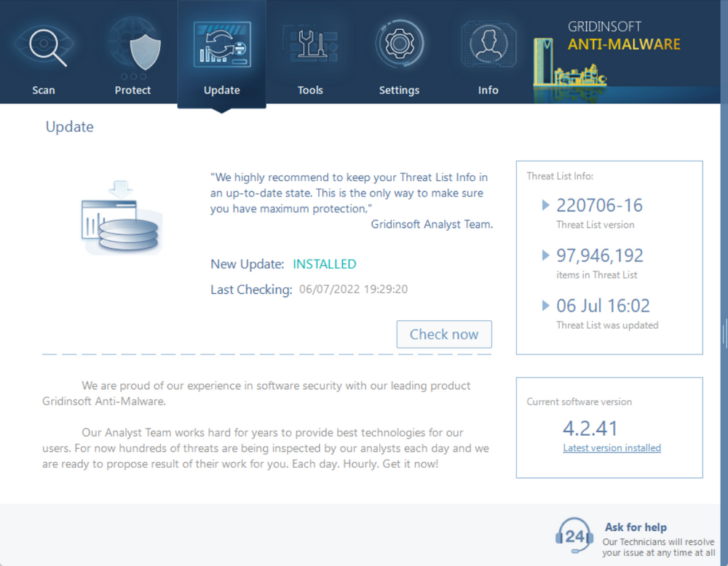Switch to the Protect tab

click(x=132, y=89)
